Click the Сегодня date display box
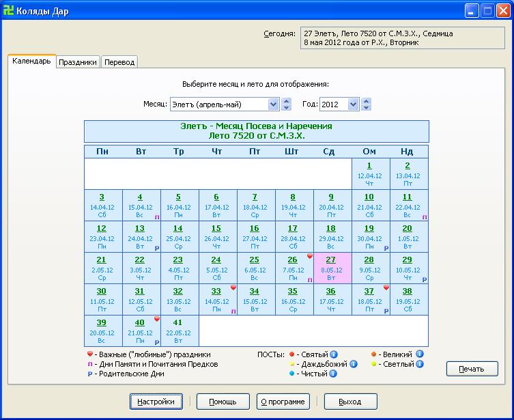Viewport: 514px width, 420px height. pyautogui.click(x=403, y=38)
